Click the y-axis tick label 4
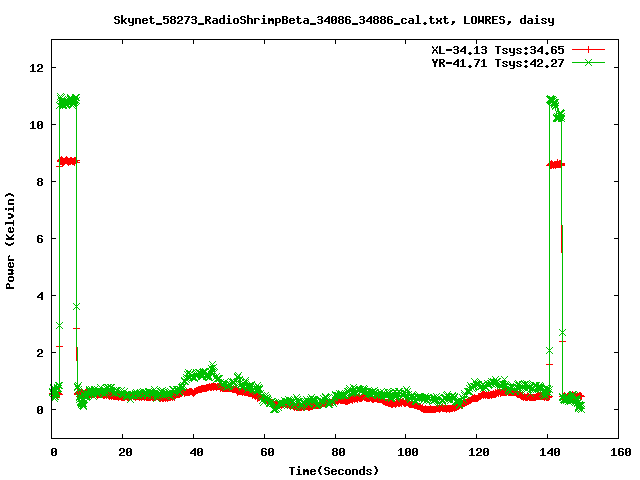The height and width of the screenshot is (480, 640). point(40,296)
